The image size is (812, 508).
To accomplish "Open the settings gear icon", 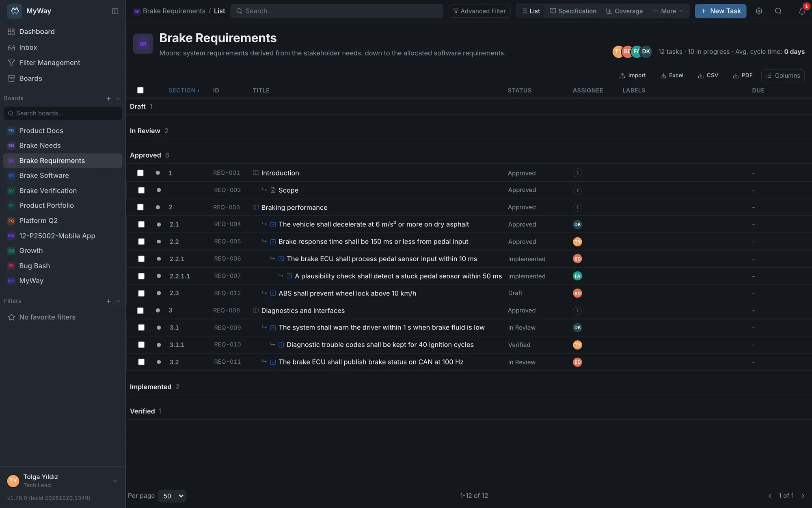I will (x=758, y=11).
